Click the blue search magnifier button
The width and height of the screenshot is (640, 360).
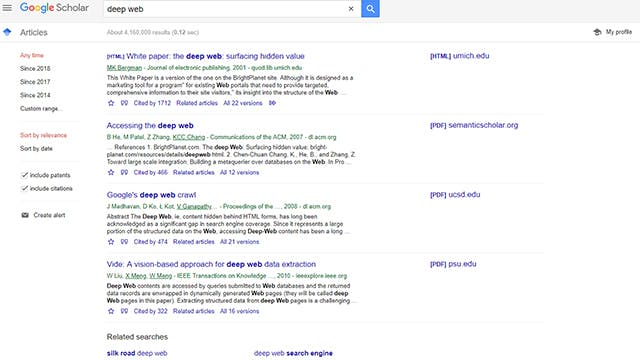coord(370,9)
